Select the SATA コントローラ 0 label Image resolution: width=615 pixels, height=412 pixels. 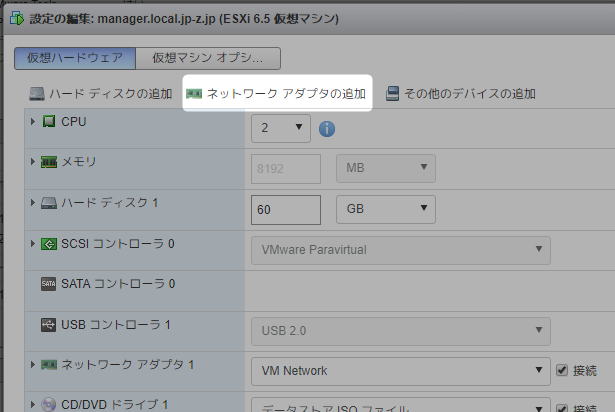[118, 284]
